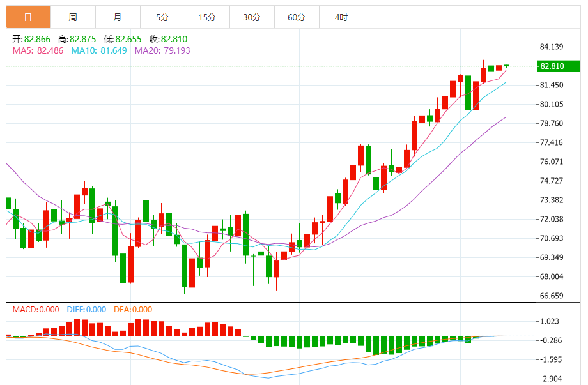Click the 70.693 price axis label
588x385 pixels.
551,238
